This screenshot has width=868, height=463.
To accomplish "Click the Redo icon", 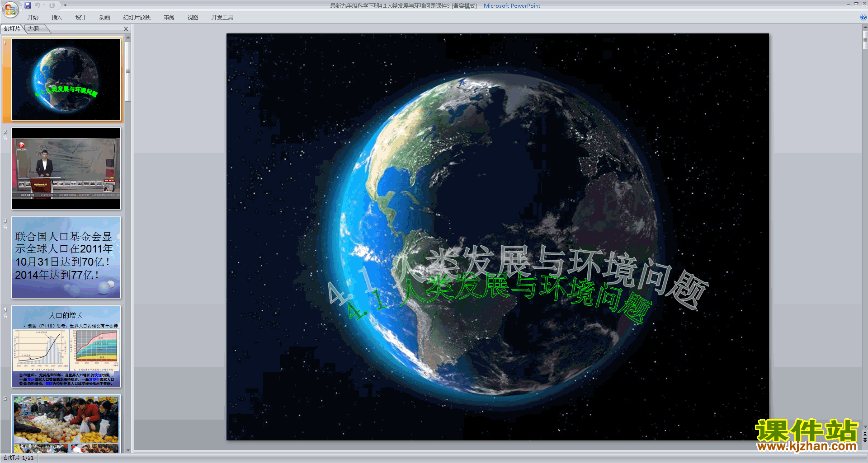I will tap(52, 5).
